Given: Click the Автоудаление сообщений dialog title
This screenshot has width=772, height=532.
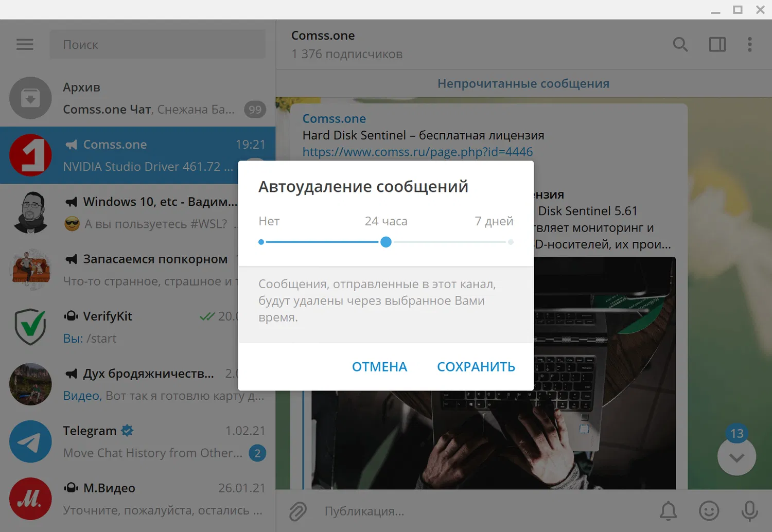Looking at the screenshot, I should point(363,186).
